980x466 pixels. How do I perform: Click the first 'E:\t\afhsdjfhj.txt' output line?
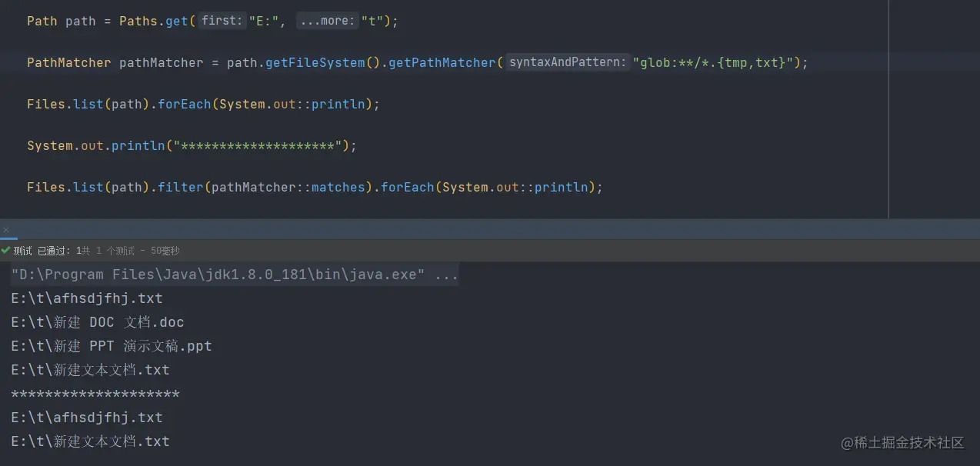coord(87,298)
